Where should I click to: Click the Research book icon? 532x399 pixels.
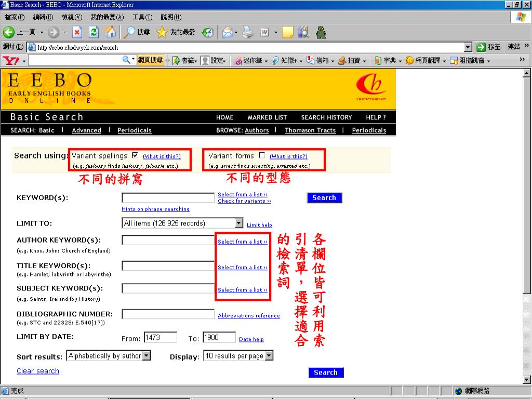coord(303,32)
